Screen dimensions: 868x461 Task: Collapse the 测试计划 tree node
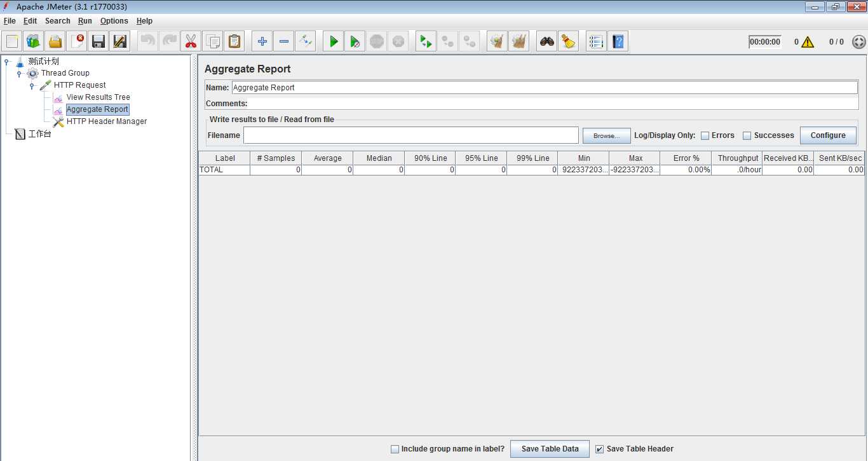click(x=6, y=62)
